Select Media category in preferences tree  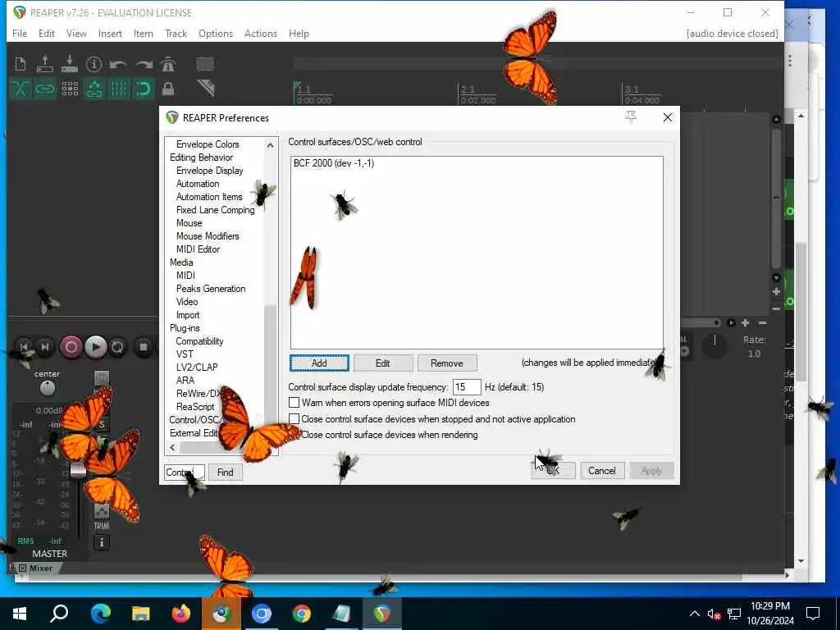[x=181, y=262]
